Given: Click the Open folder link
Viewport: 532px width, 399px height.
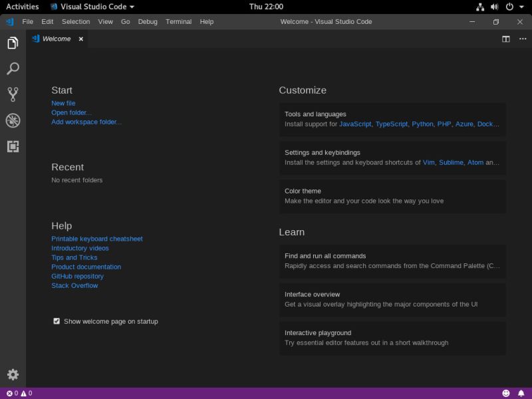Looking at the screenshot, I should point(72,112).
